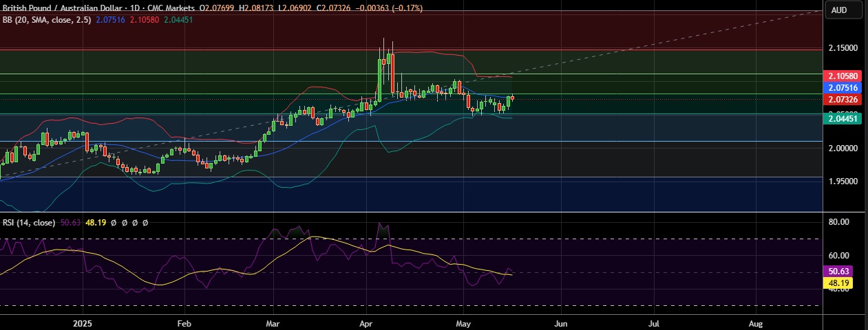Click the 1.95000 price scale value
Image resolution: width=868 pixels, height=330 pixels.
pyautogui.click(x=843, y=181)
